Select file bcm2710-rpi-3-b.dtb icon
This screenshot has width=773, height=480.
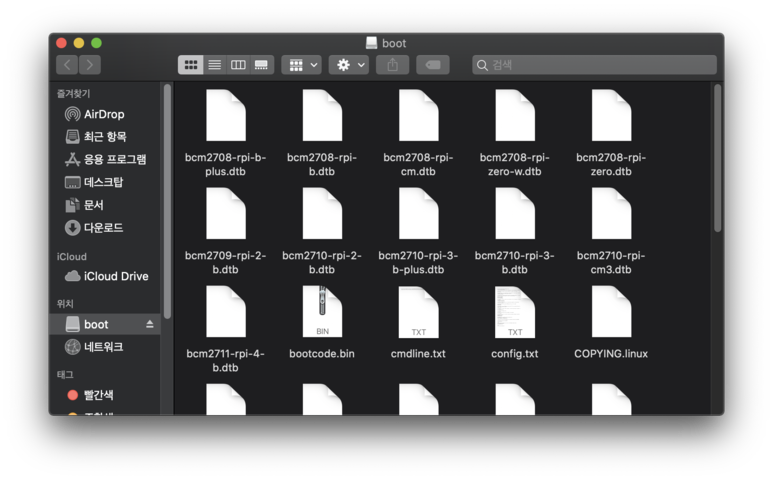click(515, 213)
